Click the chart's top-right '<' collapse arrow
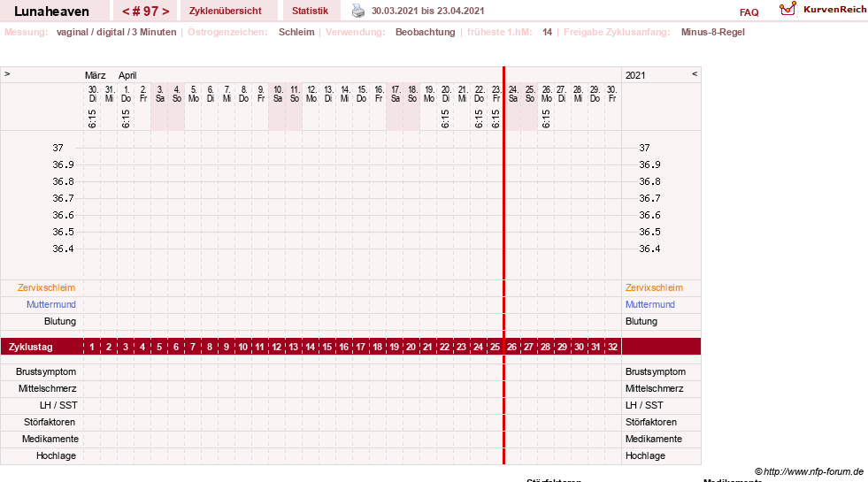Image resolution: width=868 pixels, height=482 pixels. [695, 73]
